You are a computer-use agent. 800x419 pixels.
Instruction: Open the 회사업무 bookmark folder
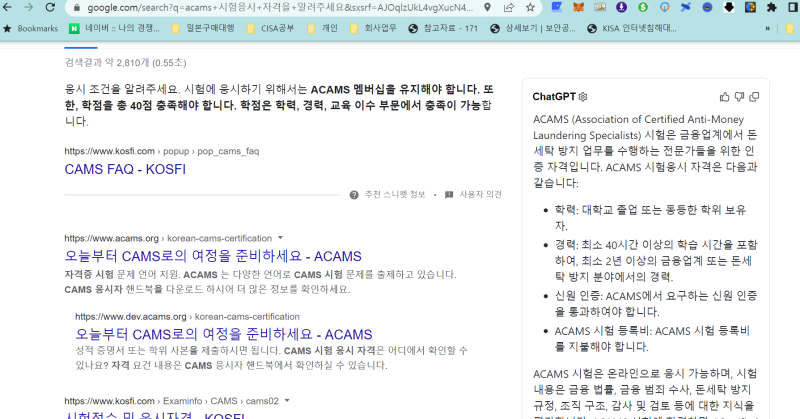click(373, 29)
